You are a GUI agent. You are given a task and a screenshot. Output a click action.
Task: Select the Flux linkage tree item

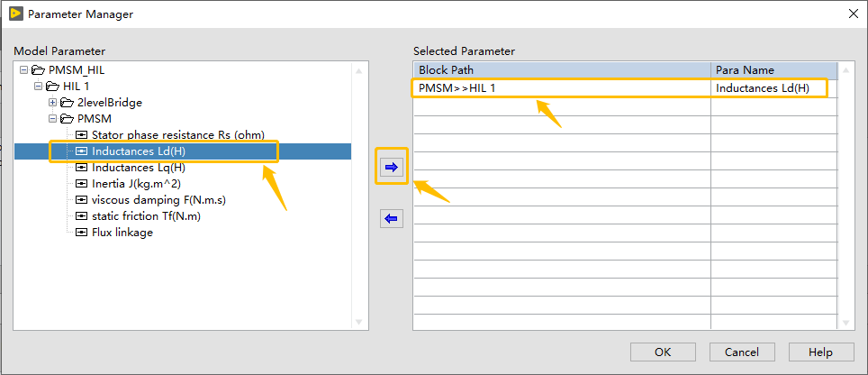pos(122,233)
